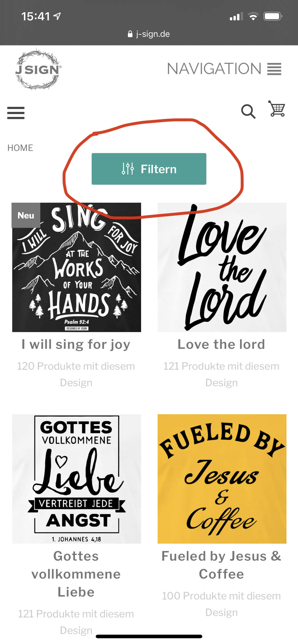Go to HOME breadcrumb

pyautogui.click(x=20, y=148)
